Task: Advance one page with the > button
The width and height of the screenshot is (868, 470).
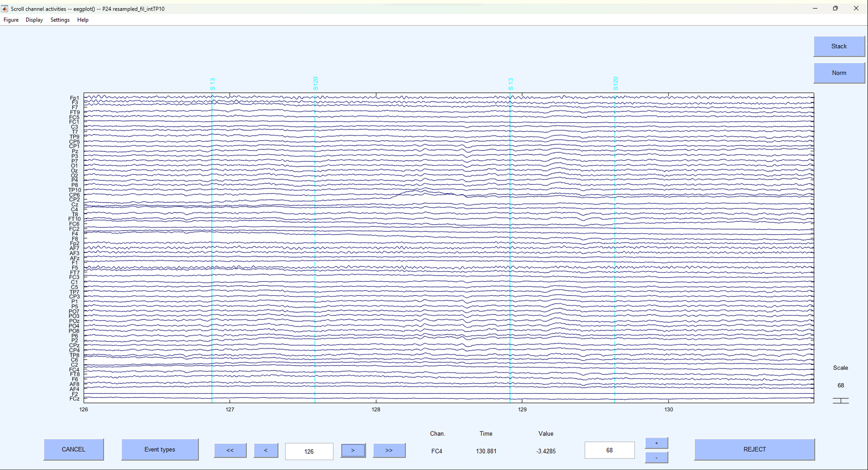Action: (x=352, y=450)
